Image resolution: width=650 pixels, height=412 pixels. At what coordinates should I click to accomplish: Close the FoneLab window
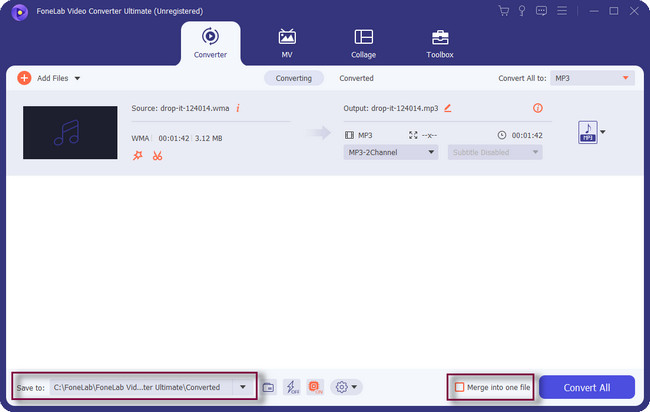tap(634, 11)
